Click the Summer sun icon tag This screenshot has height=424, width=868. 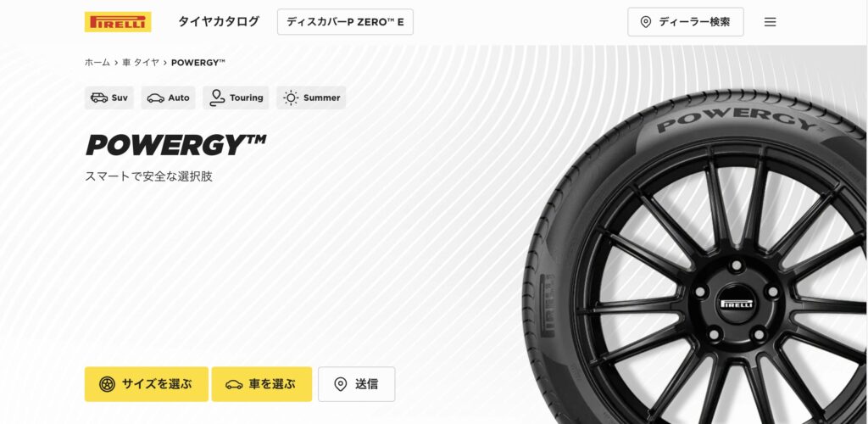pyautogui.click(x=291, y=98)
